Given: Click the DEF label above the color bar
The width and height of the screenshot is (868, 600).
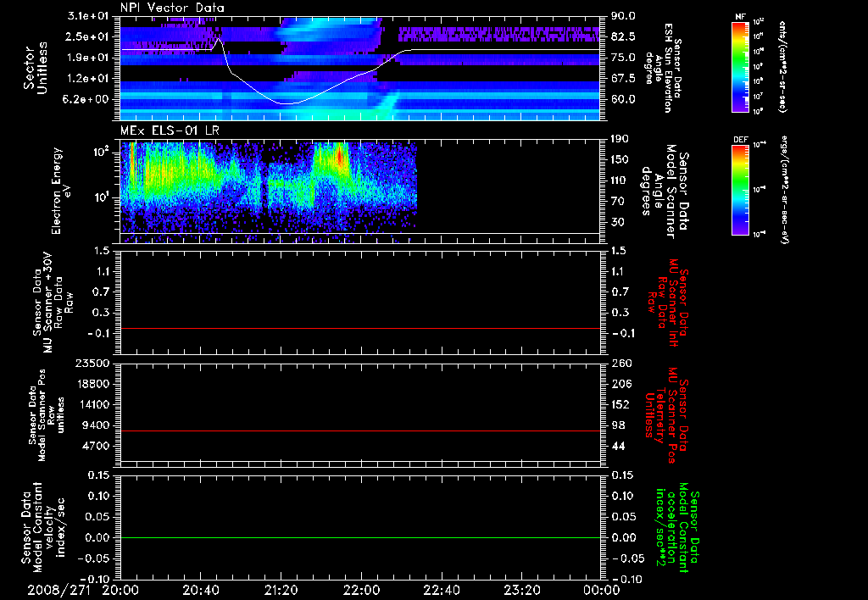Looking at the screenshot, I should [x=740, y=140].
